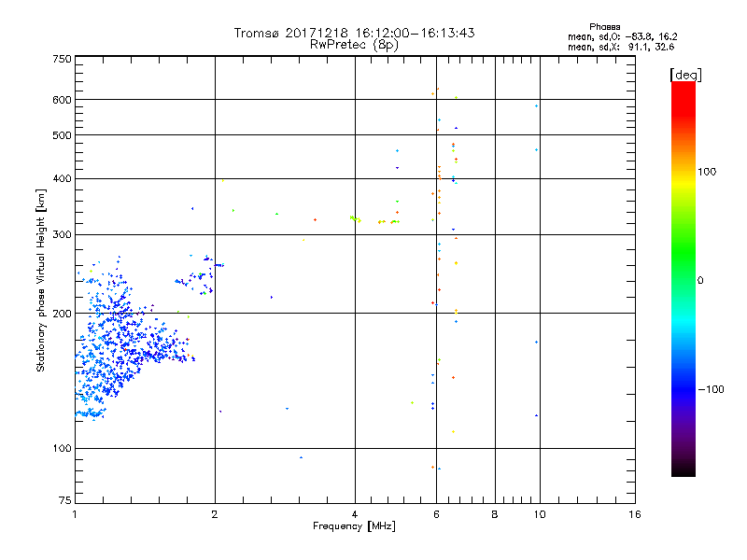Click the '400' tick on the height axis

click(62, 179)
